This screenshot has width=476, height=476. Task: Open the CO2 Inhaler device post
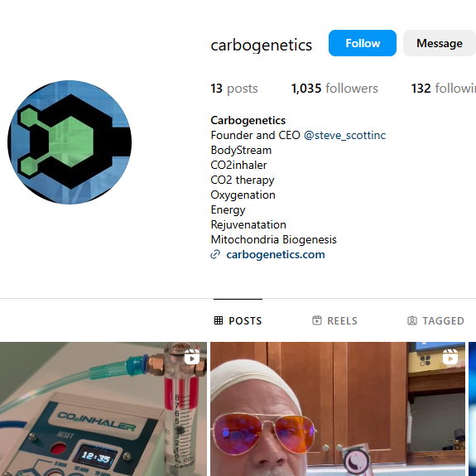coord(103,409)
